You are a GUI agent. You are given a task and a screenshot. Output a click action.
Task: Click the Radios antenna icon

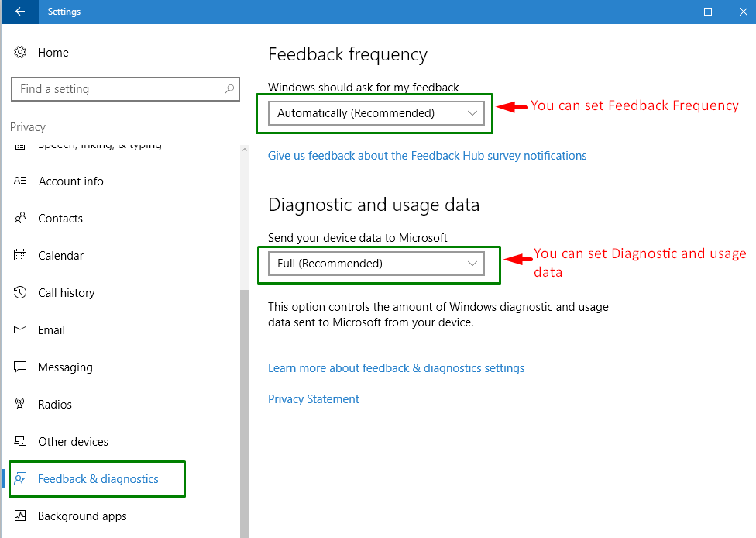click(x=21, y=405)
